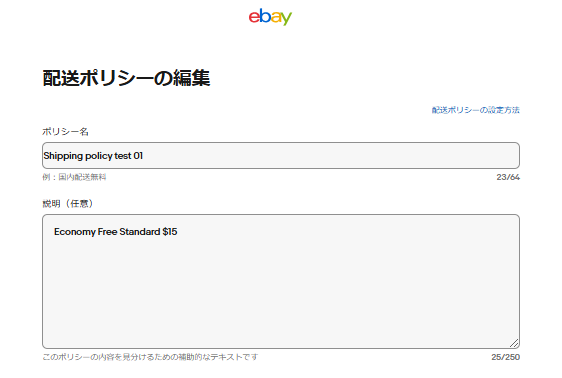Viewport: 562px width, 378px height.
Task: Click '01' in the policy name field
Action: point(138,156)
